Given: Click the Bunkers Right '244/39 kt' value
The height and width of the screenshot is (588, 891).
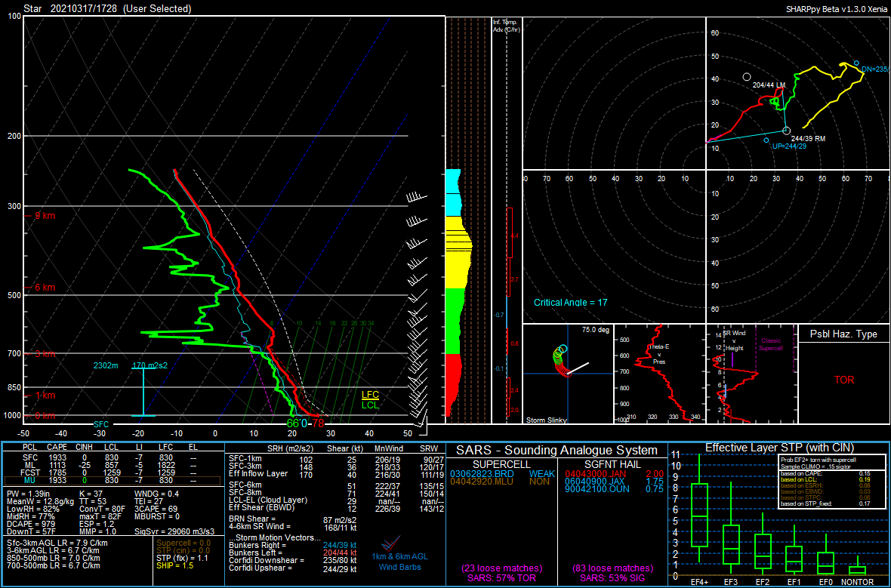Looking at the screenshot, I should (340, 546).
